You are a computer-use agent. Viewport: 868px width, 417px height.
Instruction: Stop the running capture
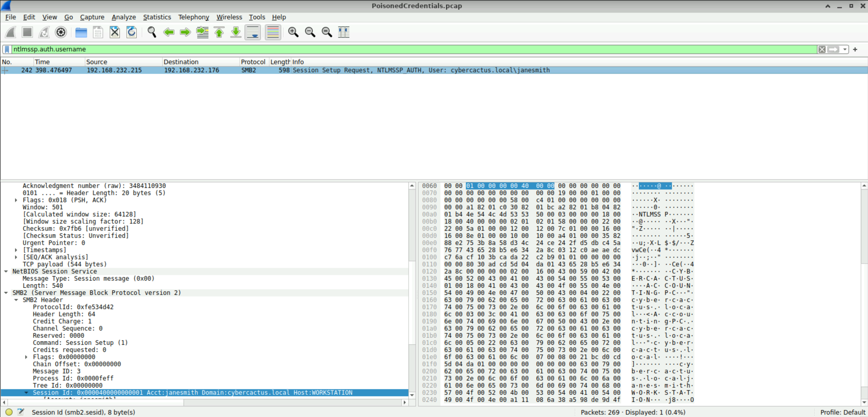27,32
